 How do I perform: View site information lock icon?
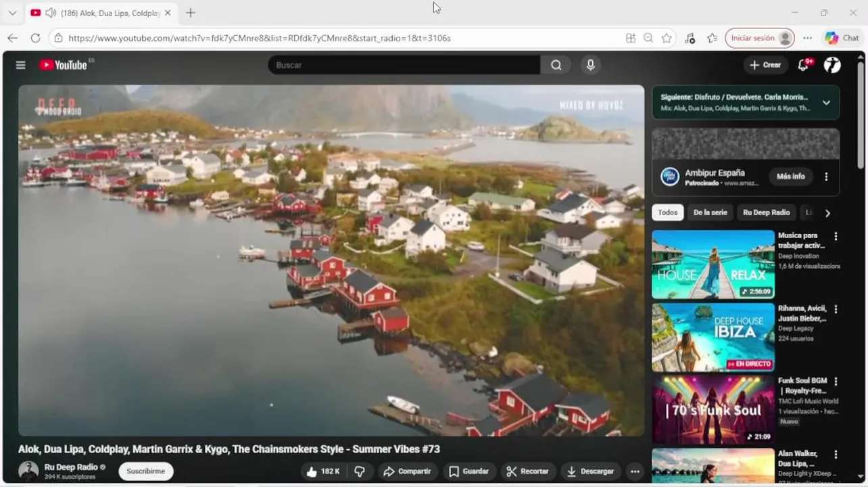[x=59, y=38]
